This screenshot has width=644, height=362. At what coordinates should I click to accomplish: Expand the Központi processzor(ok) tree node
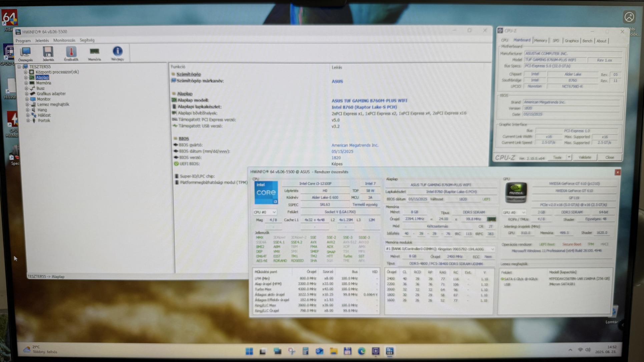coord(26,72)
